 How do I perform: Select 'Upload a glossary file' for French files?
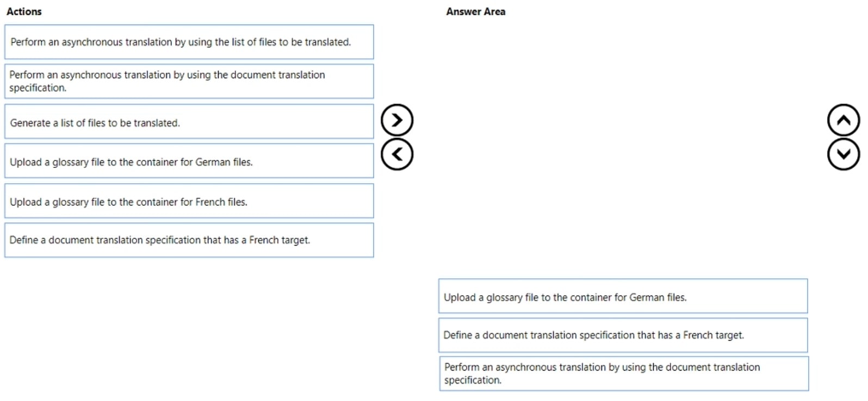coord(189,200)
